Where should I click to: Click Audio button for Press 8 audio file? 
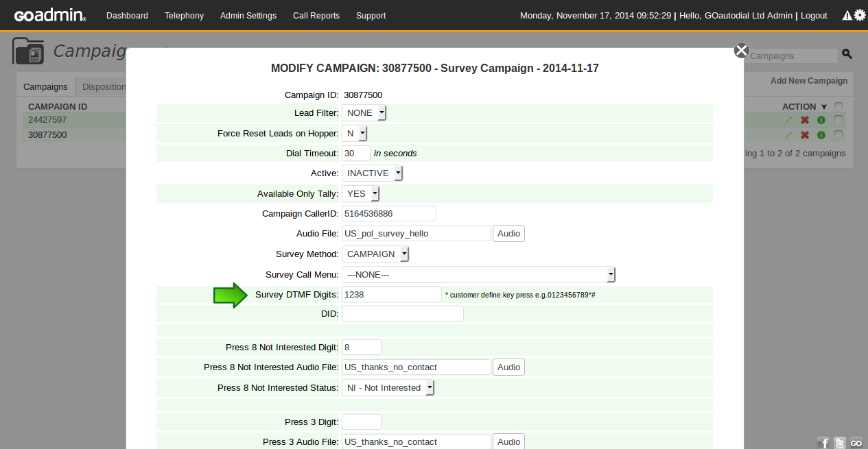[x=508, y=367]
